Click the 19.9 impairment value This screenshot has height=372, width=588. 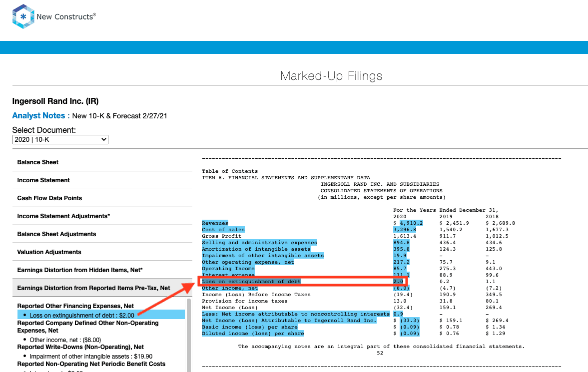(x=400, y=255)
